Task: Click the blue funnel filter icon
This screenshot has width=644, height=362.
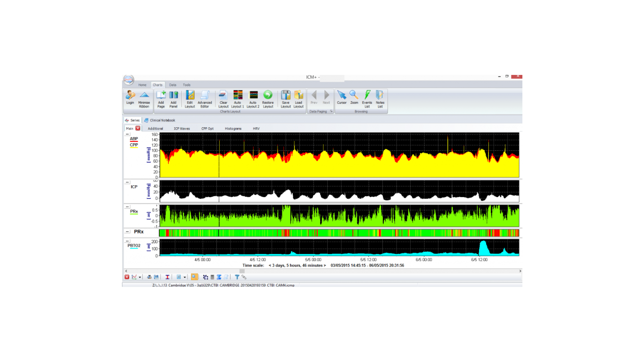Action: 237,277
